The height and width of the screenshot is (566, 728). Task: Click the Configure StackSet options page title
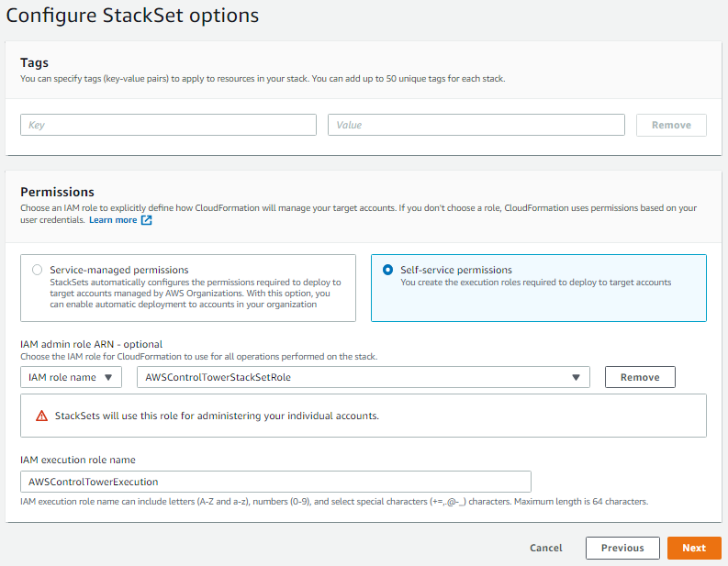tap(132, 16)
